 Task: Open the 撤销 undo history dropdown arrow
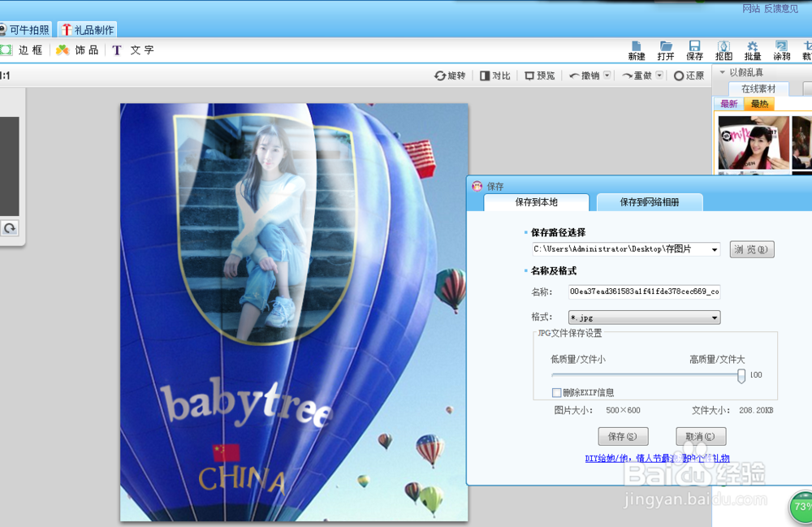pyautogui.click(x=607, y=75)
